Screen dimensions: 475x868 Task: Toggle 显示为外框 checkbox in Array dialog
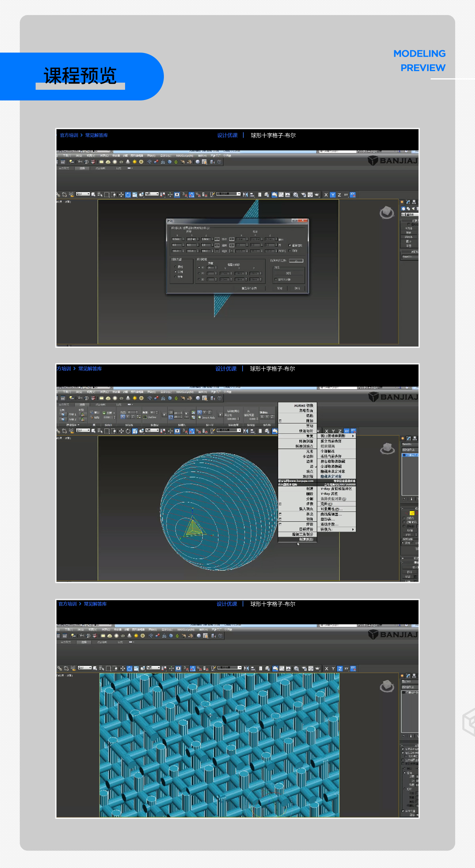click(x=276, y=280)
